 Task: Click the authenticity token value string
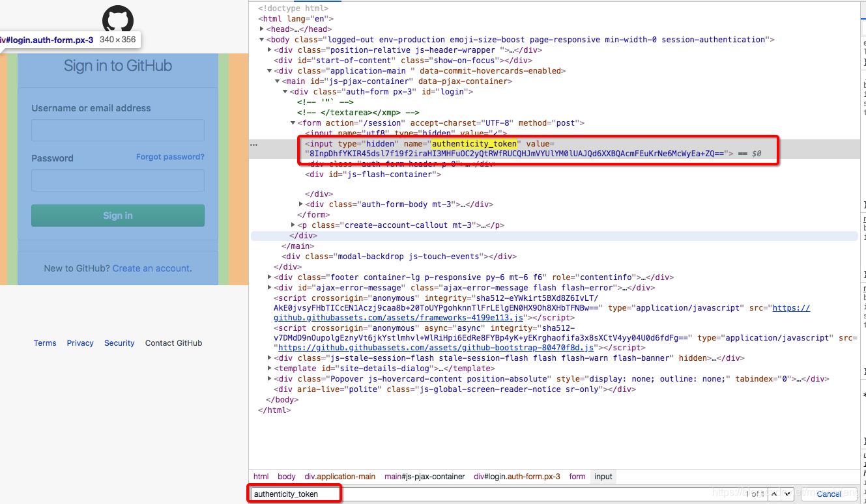tap(517, 154)
